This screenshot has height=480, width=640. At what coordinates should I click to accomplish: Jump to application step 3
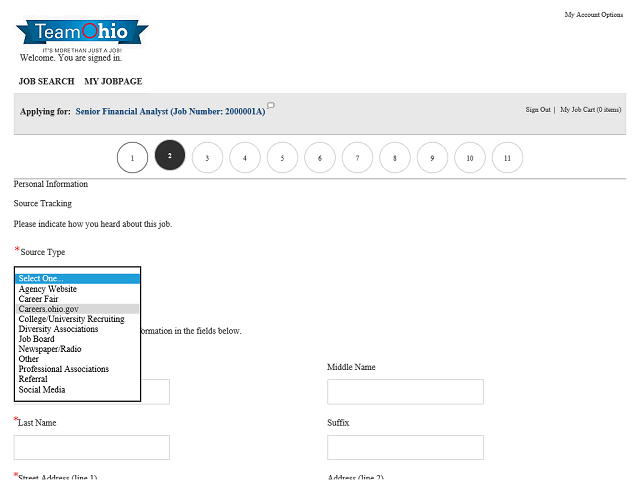[x=207, y=158]
